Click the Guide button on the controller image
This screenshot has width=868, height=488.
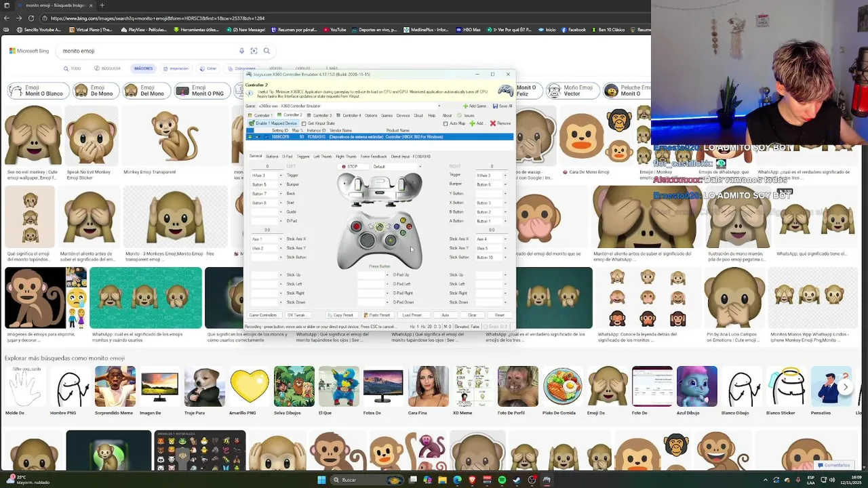click(380, 227)
